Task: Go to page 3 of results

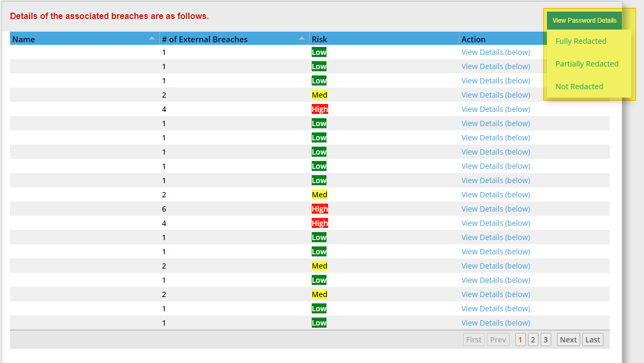Action: pyautogui.click(x=546, y=340)
